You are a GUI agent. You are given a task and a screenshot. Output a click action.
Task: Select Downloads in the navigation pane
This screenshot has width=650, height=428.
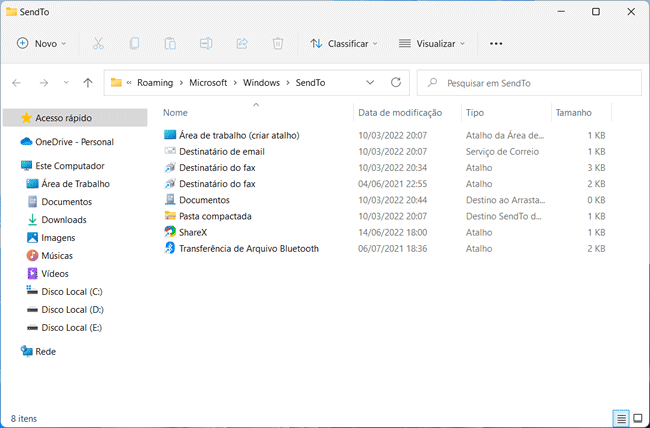[x=63, y=220]
